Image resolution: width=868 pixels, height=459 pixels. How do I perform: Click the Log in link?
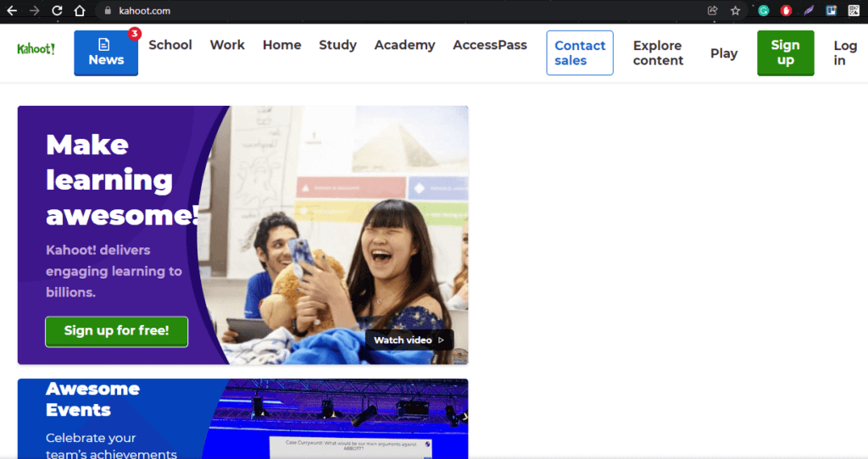(845, 53)
